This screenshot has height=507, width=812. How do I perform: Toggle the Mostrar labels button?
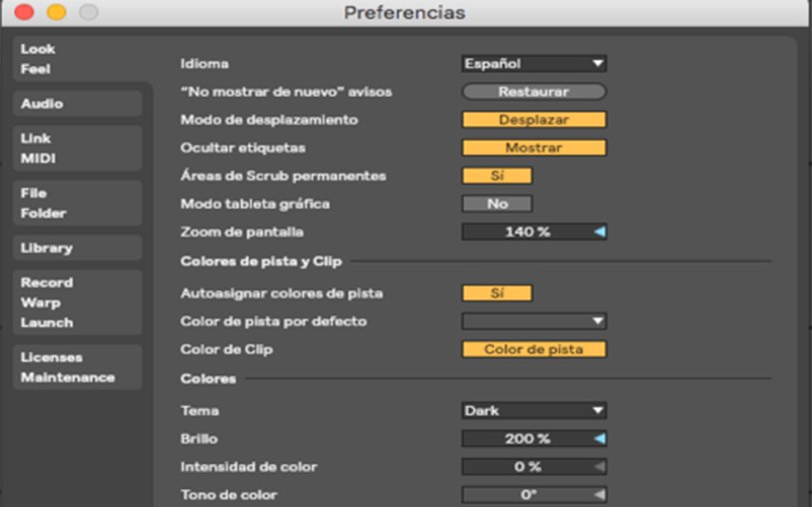click(533, 148)
